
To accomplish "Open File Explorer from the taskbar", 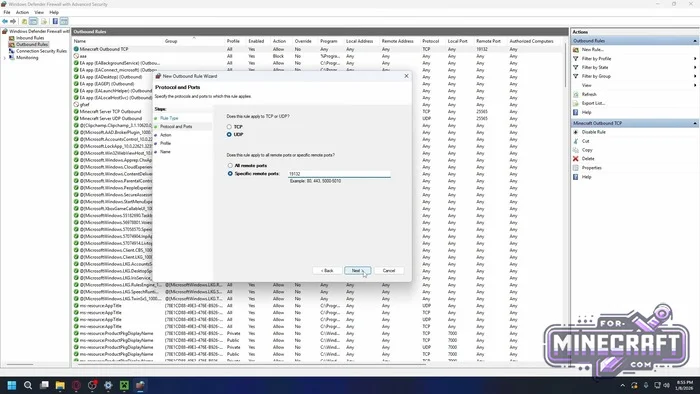I will [x=60, y=385].
